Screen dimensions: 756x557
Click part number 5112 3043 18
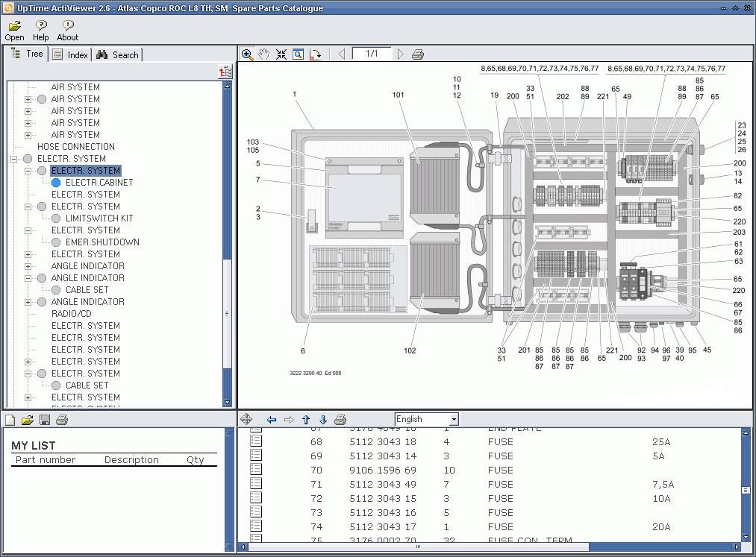382,442
